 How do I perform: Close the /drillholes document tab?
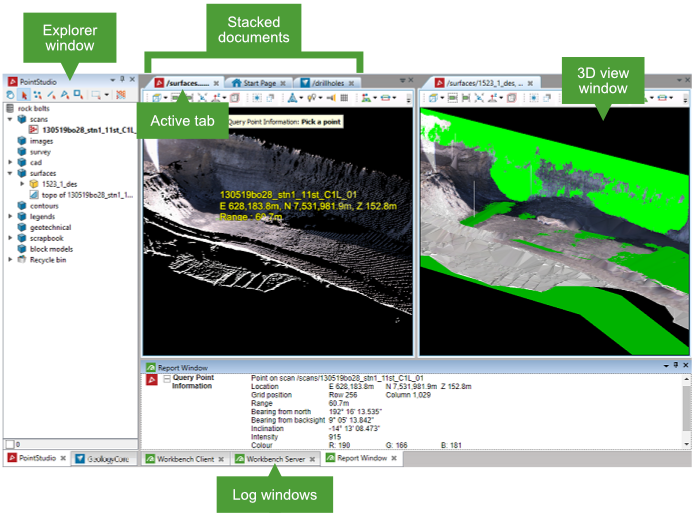(x=351, y=82)
